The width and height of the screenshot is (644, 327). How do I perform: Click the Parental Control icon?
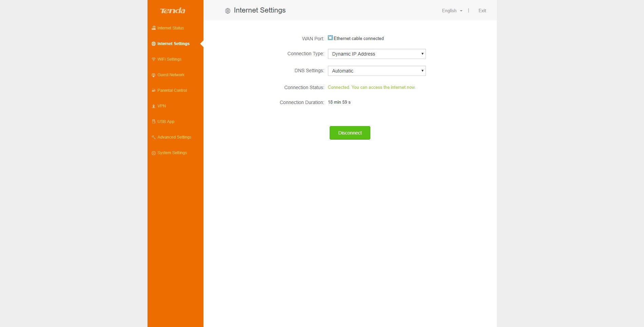point(154,90)
